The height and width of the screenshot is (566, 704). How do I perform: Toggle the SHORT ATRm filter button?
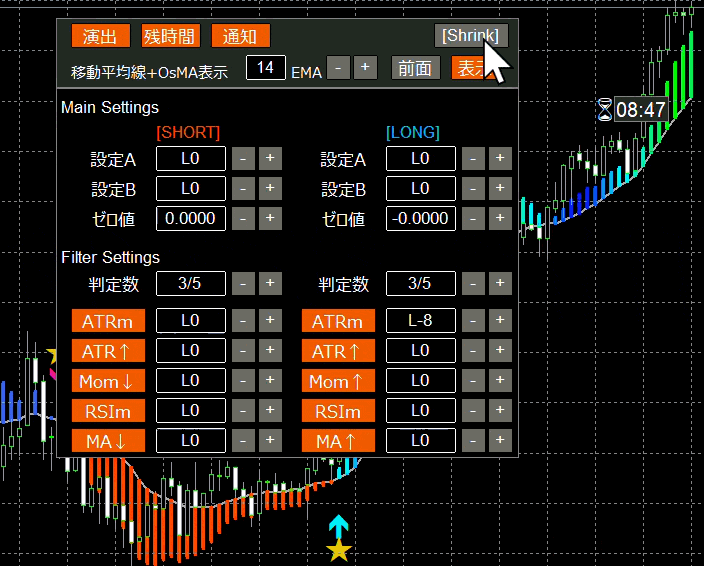coord(108,321)
